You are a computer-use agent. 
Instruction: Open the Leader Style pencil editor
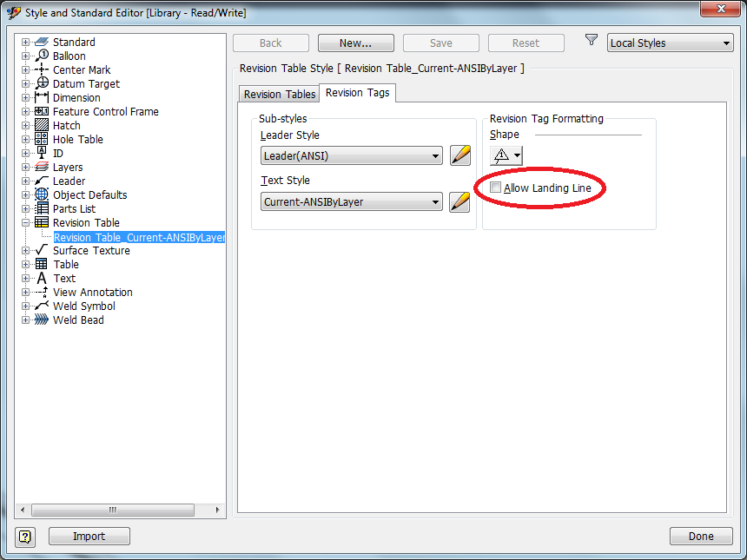pyautogui.click(x=460, y=155)
